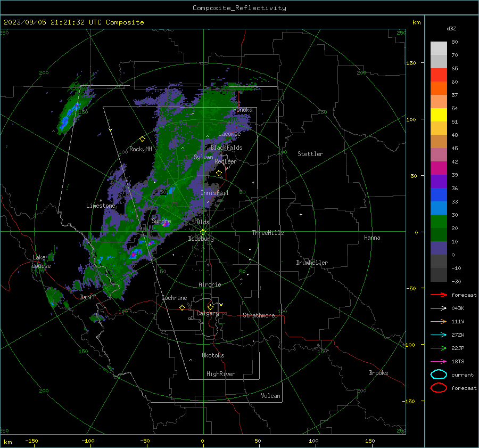Image resolution: width=479 pixels, height=448 pixels.
Task: Click the Vulcan label
Action: point(270,396)
